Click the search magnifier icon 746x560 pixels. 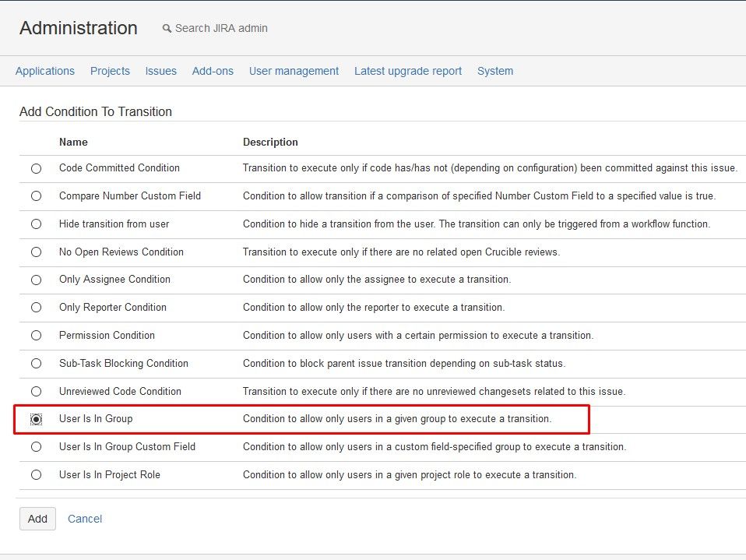[x=167, y=29]
